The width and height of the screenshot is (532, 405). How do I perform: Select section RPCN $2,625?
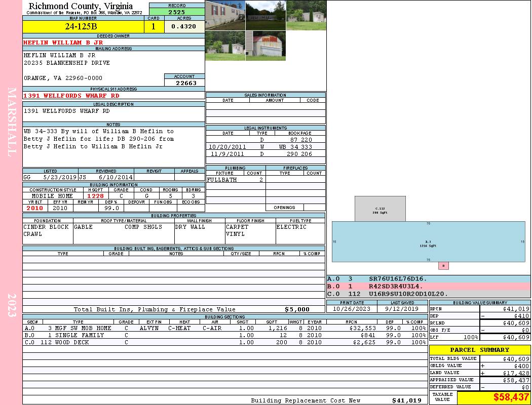tap(364, 342)
